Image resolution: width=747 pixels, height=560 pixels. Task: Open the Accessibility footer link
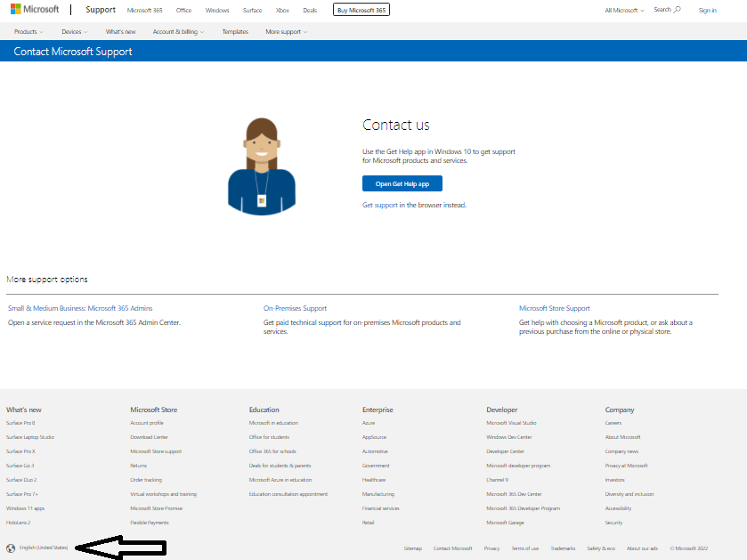[619, 508]
